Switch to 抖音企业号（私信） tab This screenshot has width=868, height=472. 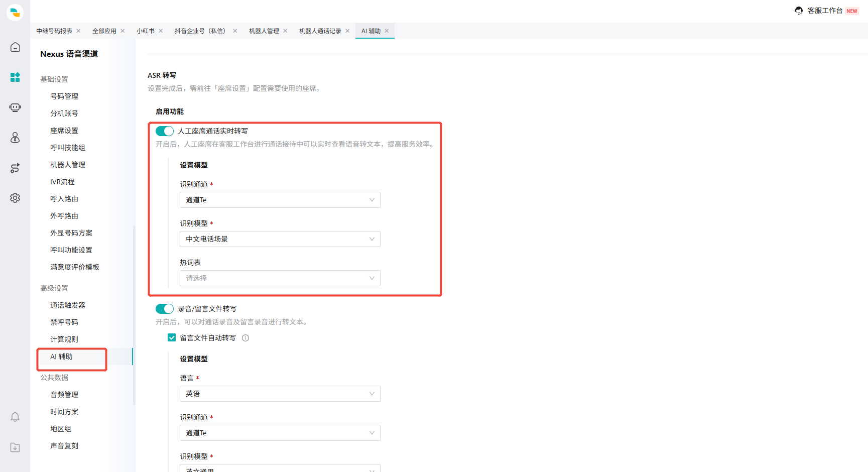(201, 31)
